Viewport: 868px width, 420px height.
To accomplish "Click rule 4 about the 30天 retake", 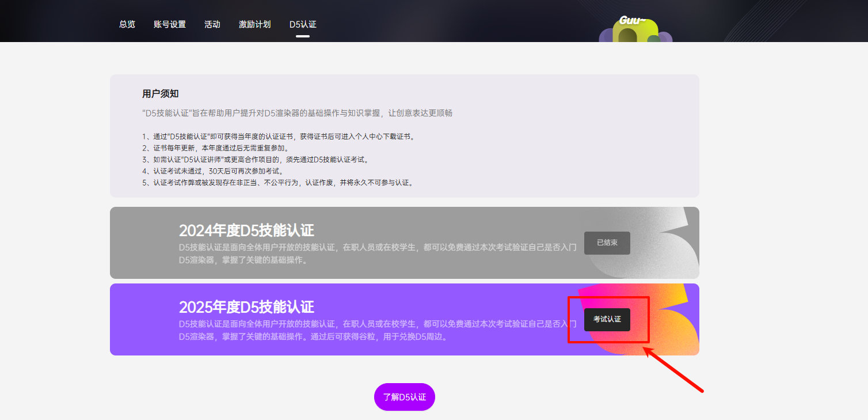I will 212,171.
